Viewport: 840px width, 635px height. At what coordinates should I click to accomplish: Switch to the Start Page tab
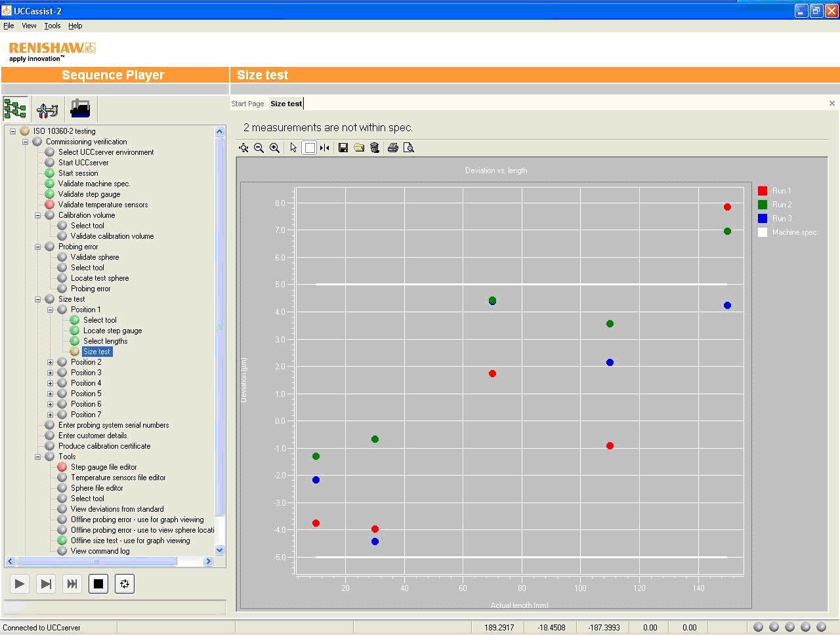point(247,104)
